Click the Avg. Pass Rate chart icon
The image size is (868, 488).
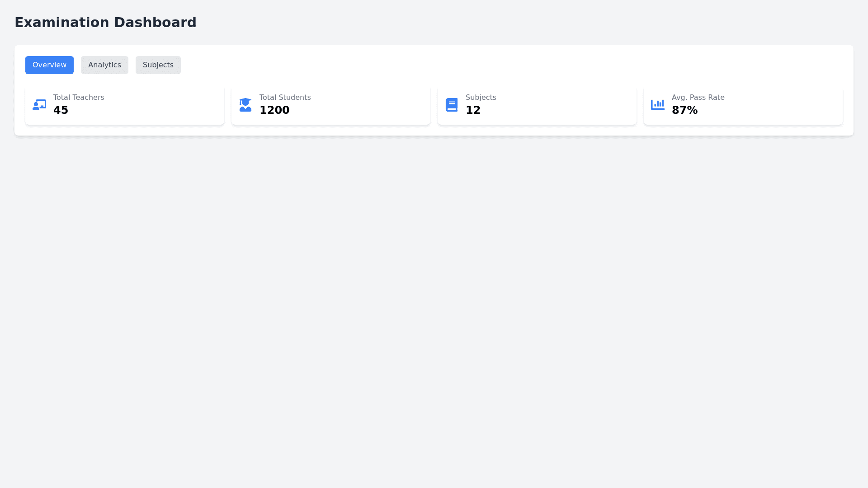pyautogui.click(x=658, y=105)
